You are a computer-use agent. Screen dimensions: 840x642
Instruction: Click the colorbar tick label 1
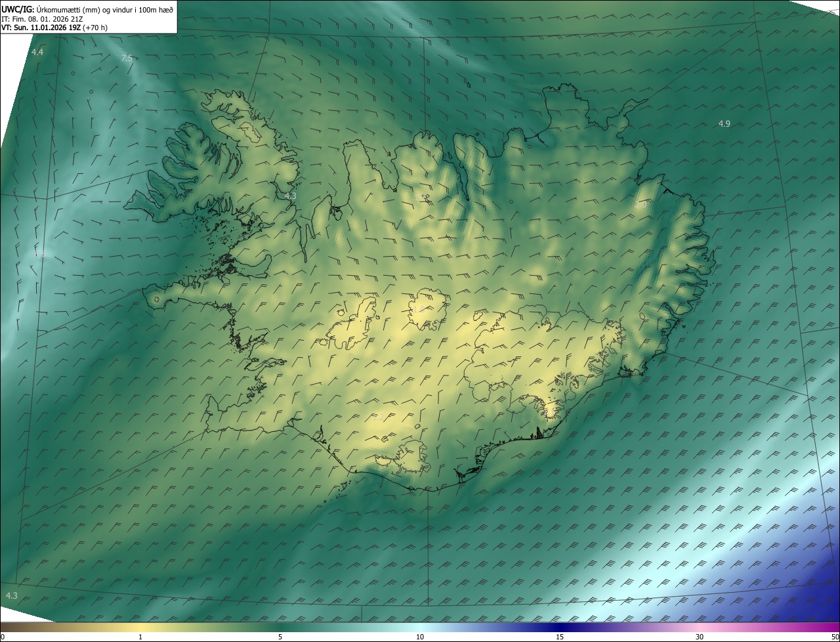[140, 637]
